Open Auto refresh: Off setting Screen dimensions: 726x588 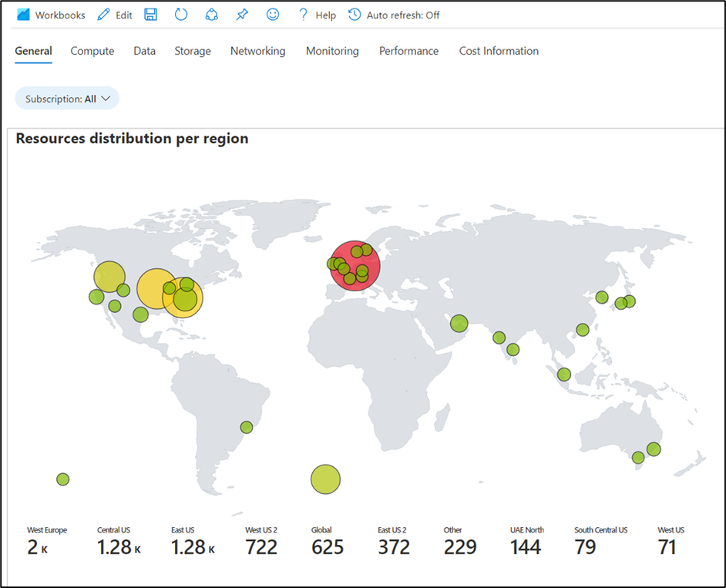click(403, 15)
